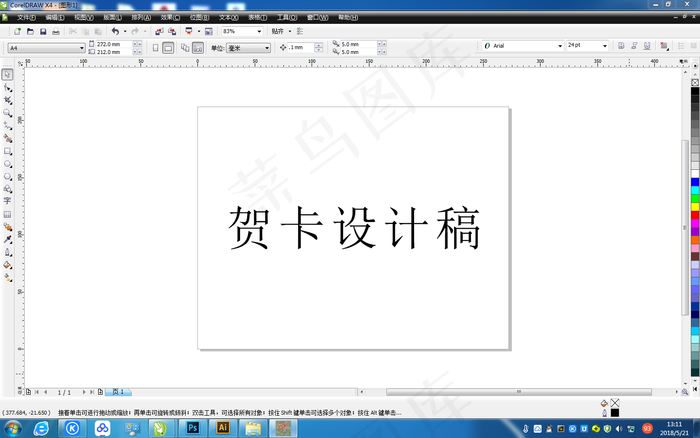700x438 pixels.
Task: Toggle bold text formatting
Action: pos(620,47)
